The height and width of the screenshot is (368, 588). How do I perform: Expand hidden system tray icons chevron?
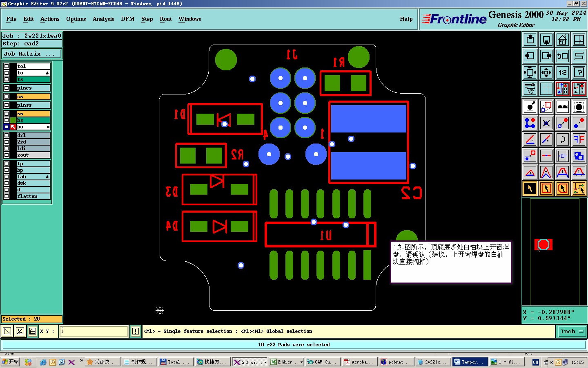(551, 362)
